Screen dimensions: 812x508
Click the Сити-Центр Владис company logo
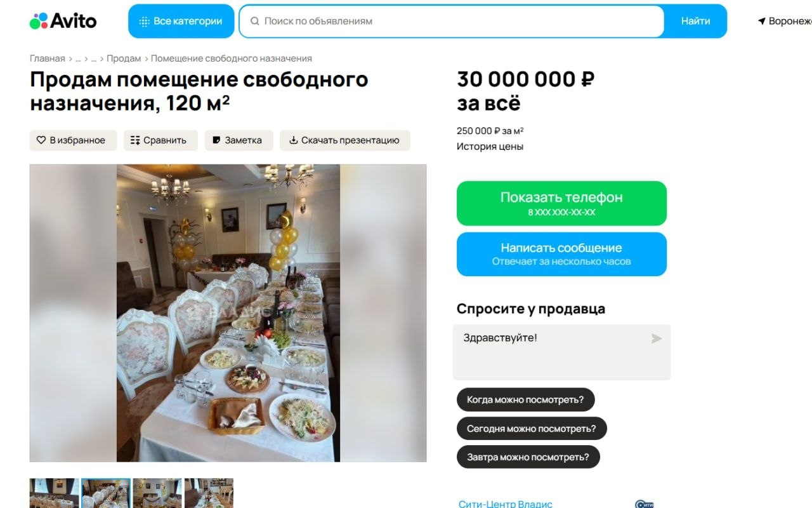pyautogui.click(x=644, y=504)
